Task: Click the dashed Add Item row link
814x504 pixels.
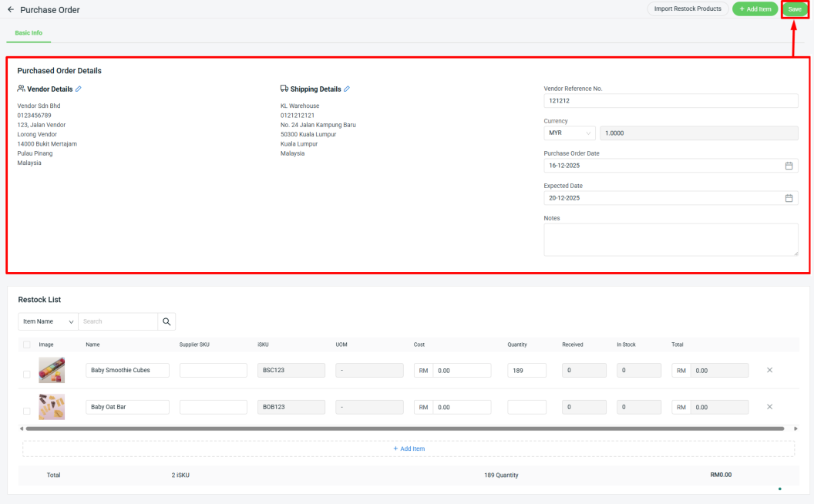Action: click(x=409, y=449)
